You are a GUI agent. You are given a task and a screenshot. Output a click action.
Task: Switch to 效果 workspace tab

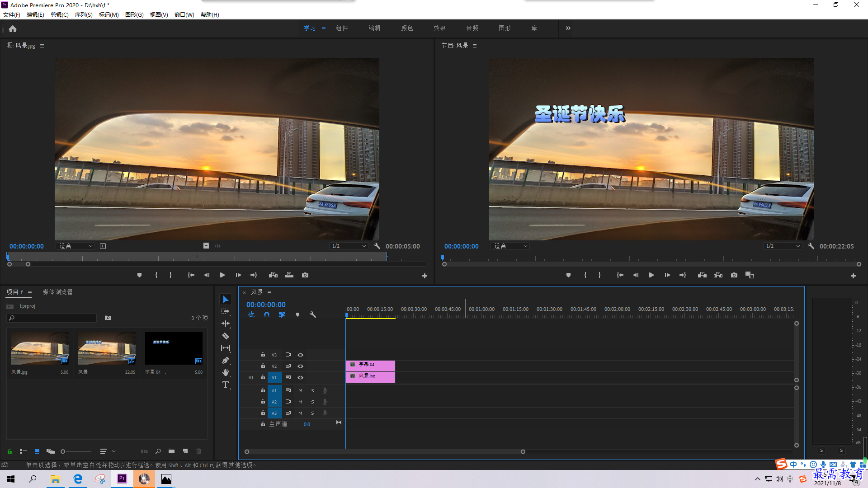point(439,28)
